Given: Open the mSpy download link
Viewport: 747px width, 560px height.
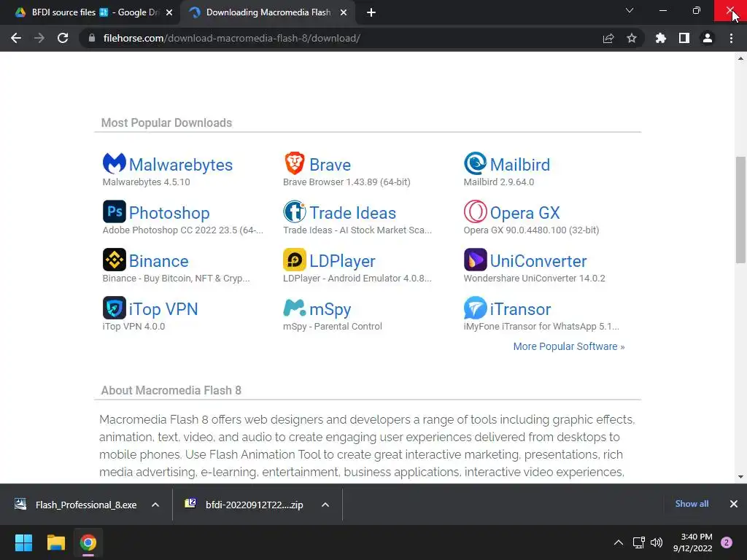Looking at the screenshot, I should coord(330,309).
